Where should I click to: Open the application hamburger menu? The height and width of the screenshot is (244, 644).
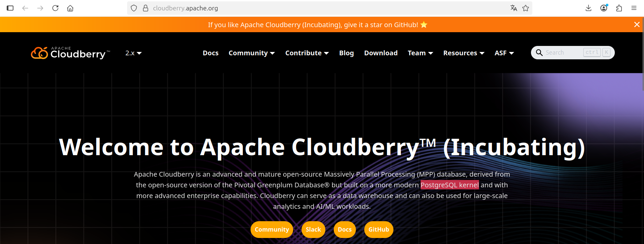(x=634, y=8)
